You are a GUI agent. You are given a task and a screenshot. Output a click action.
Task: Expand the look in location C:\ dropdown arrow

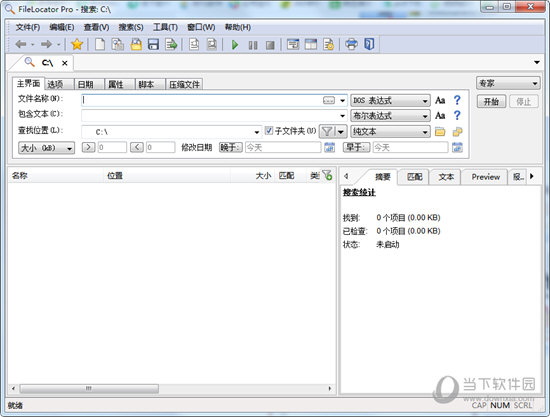[x=257, y=132]
